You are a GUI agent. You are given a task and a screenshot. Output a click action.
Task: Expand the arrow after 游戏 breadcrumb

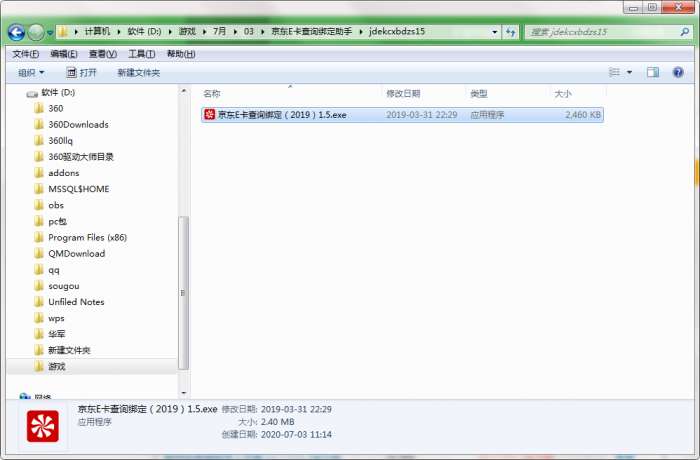coord(204,32)
